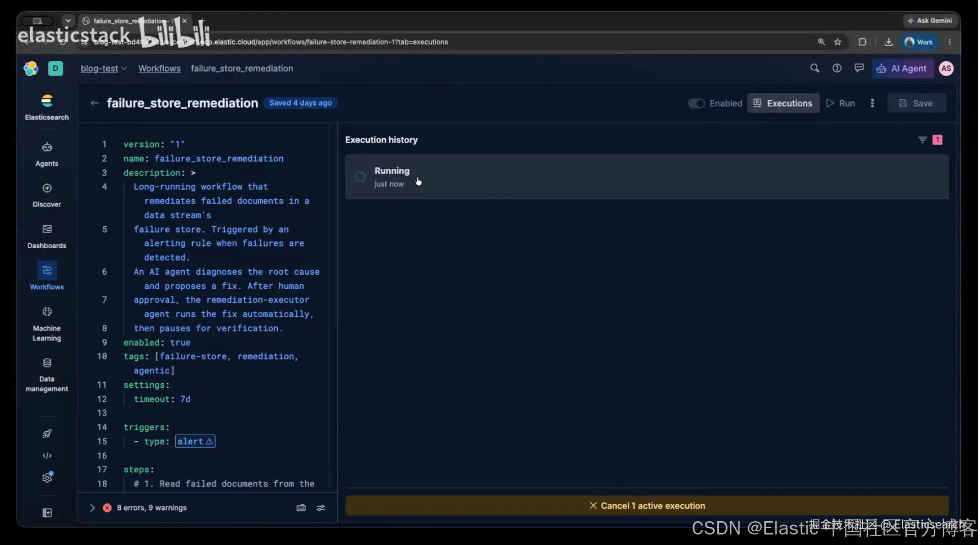Viewport: 980px width, 545px height.
Task: Toggle the editor settings sliders icon
Action: [x=321, y=508]
